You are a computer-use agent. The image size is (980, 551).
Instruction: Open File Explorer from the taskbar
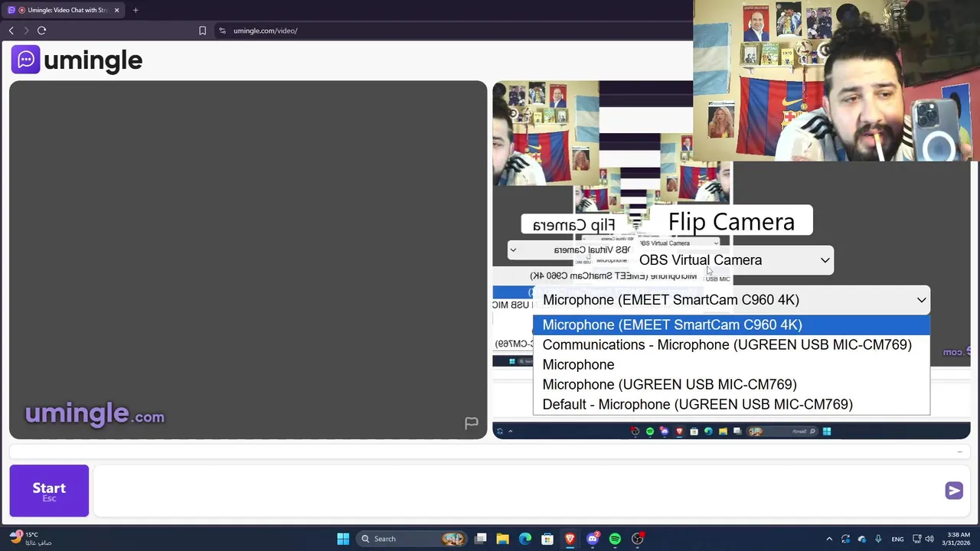click(x=502, y=539)
